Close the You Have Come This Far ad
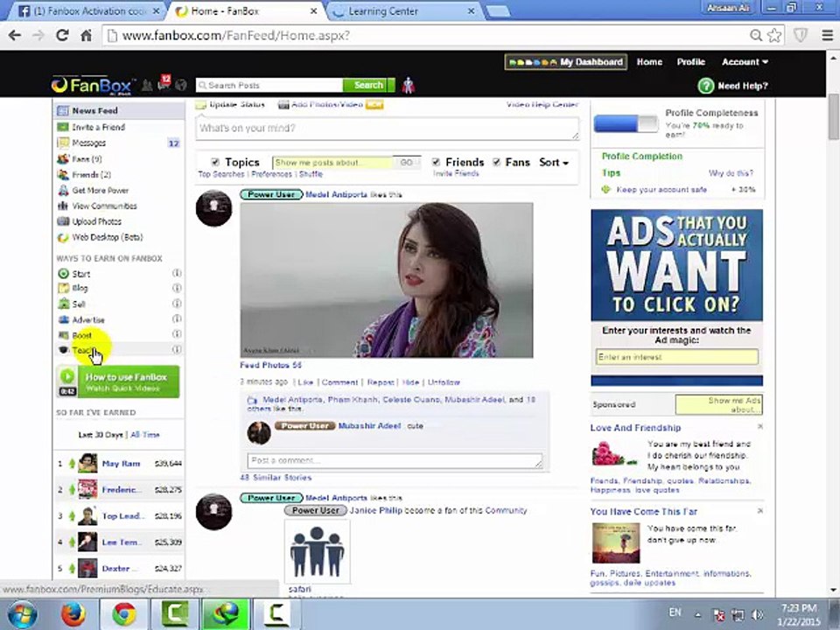840x630 pixels. point(759,510)
